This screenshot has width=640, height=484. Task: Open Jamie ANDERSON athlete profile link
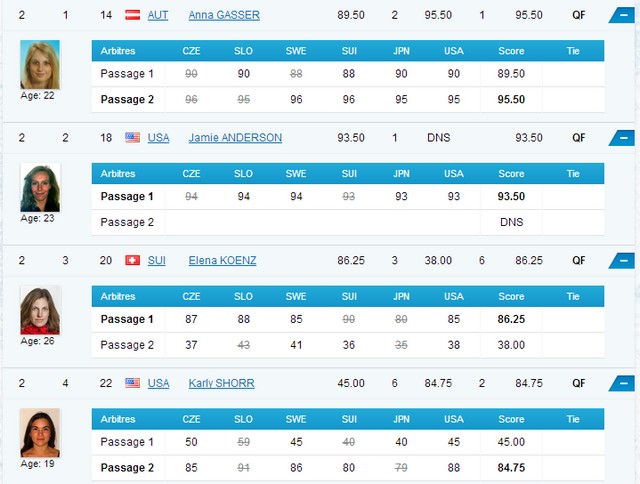235,138
